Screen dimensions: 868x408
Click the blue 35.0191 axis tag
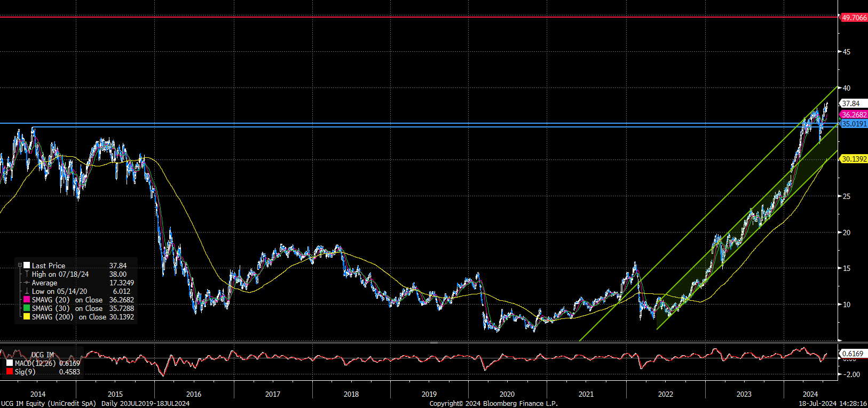(x=854, y=124)
